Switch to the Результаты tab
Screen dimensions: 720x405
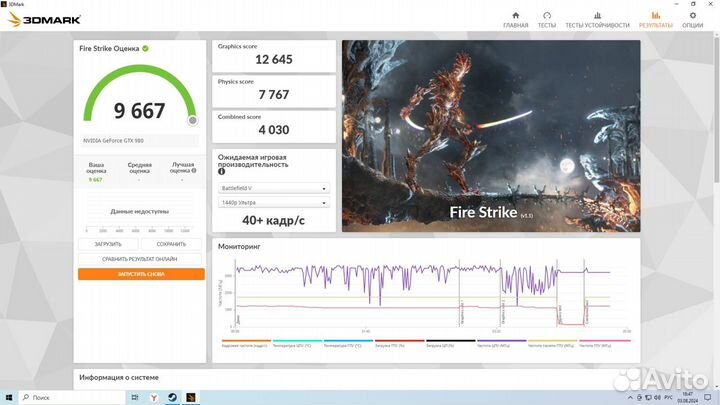[656, 19]
